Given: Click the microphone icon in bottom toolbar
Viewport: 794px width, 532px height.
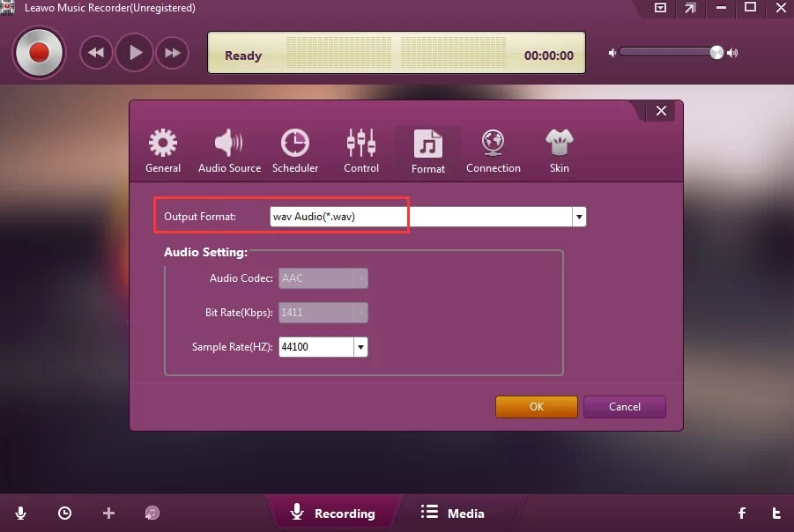Looking at the screenshot, I should point(20,513).
